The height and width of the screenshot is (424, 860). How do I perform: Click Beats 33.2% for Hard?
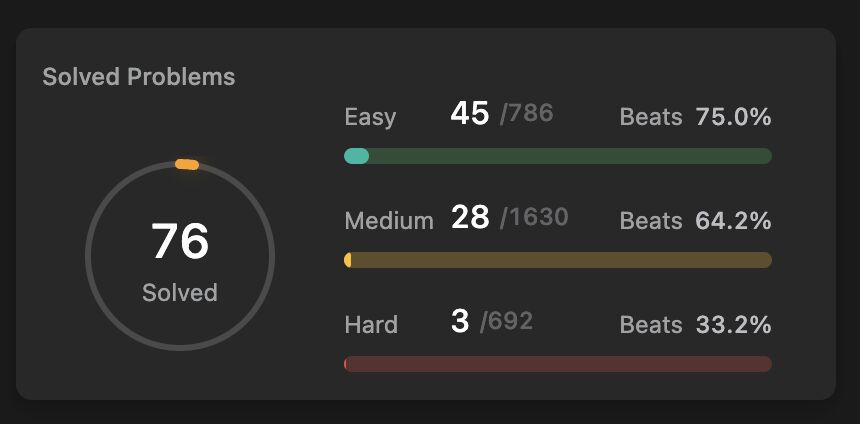coord(695,325)
